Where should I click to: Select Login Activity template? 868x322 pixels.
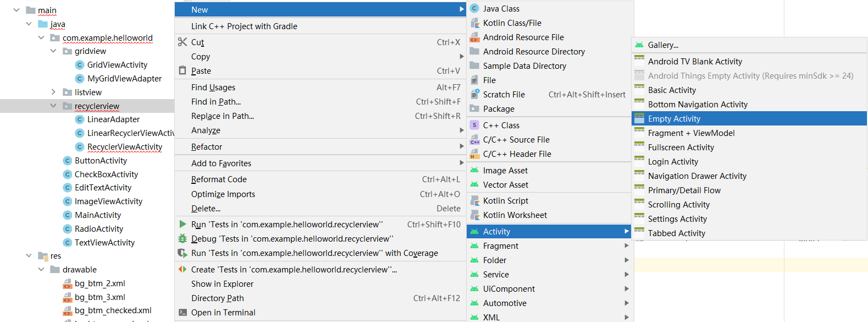[x=673, y=161]
